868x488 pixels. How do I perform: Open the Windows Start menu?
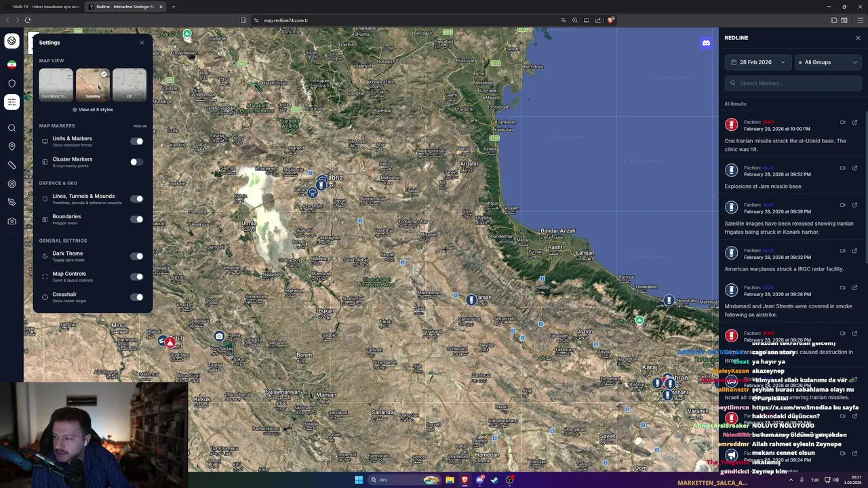point(358,480)
